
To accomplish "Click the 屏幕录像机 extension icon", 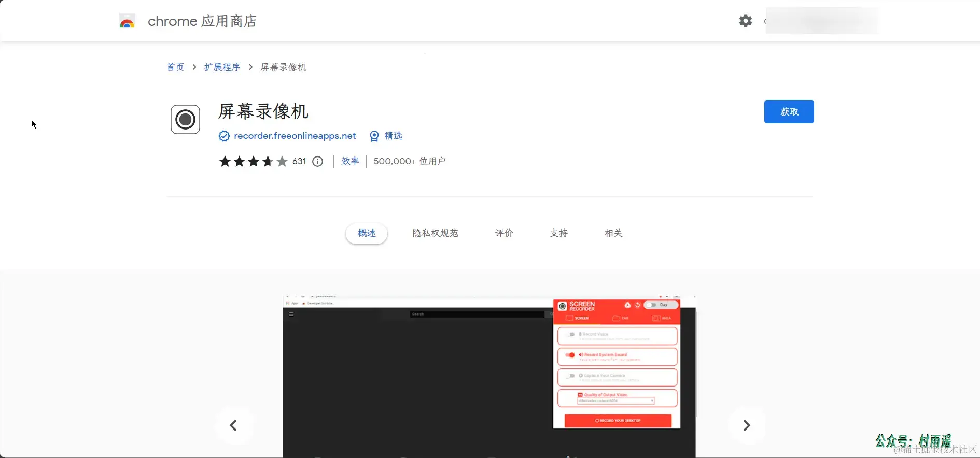I will pos(185,119).
